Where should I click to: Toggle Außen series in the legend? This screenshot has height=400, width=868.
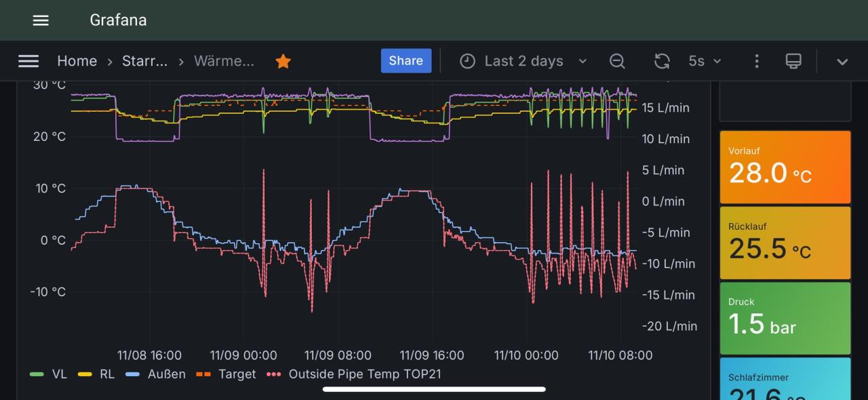[166, 374]
